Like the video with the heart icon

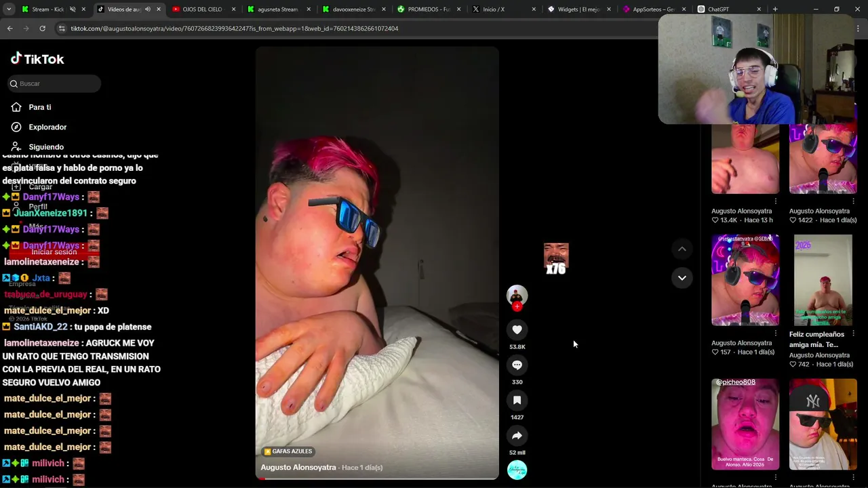(x=517, y=329)
